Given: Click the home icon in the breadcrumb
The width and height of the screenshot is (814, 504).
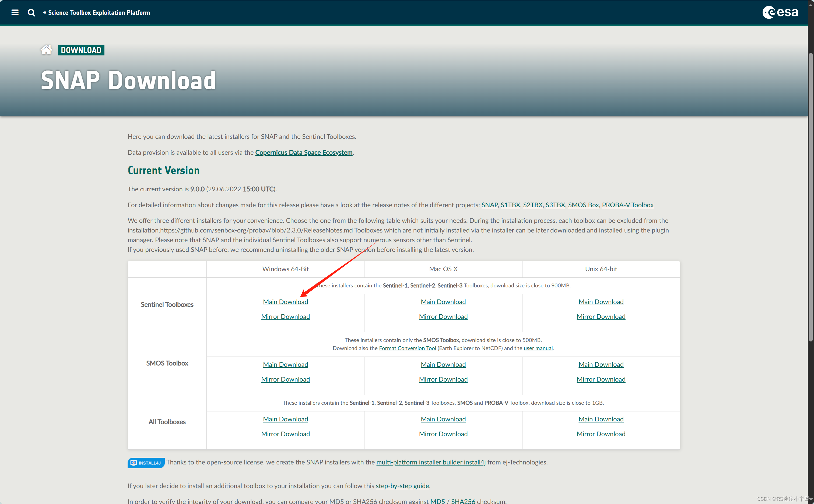Looking at the screenshot, I should pyautogui.click(x=46, y=50).
